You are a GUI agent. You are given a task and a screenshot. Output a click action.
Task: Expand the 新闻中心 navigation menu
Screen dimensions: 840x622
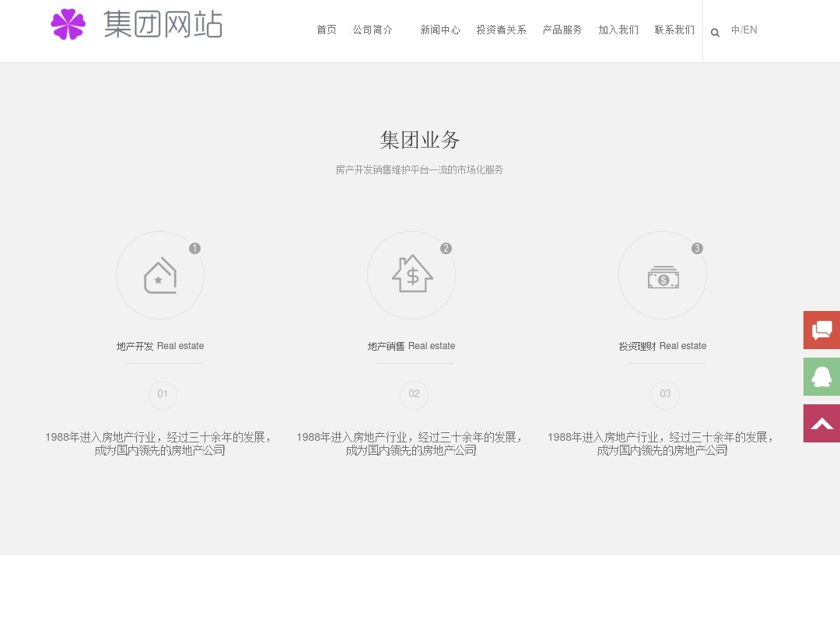pyautogui.click(x=440, y=30)
